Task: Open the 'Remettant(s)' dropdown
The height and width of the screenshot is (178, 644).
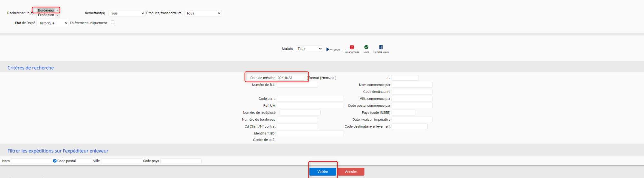Action: tap(127, 13)
